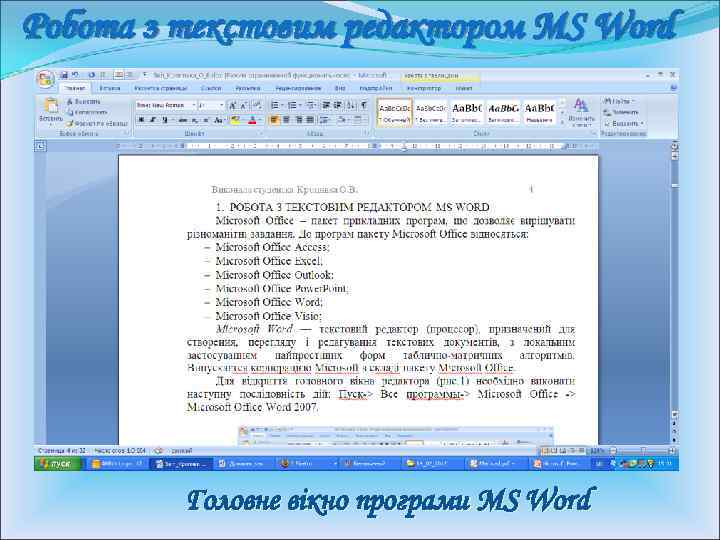This screenshot has width=720, height=540.
Task: Open the font color dropdown arrow
Action: click(260, 120)
